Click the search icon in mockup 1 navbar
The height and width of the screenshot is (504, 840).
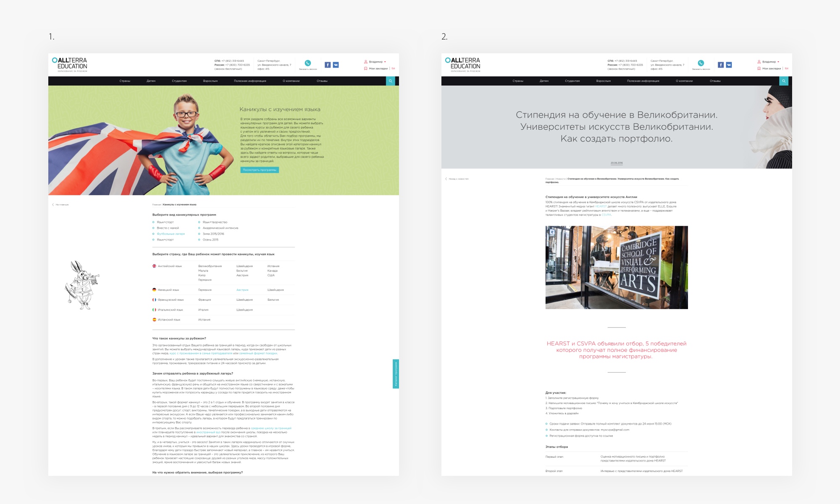click(390, 81)
